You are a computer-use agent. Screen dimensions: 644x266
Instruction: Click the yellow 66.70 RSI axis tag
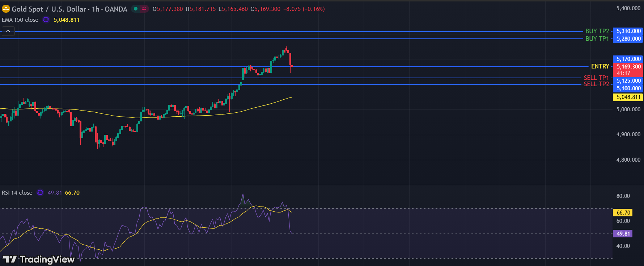point(623,213)
